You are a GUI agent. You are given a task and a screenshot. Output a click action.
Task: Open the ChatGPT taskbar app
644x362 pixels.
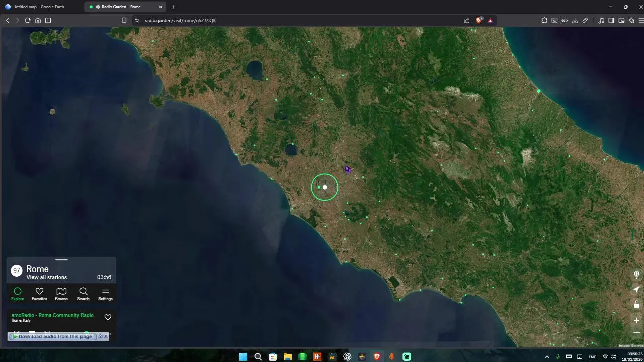347,357
